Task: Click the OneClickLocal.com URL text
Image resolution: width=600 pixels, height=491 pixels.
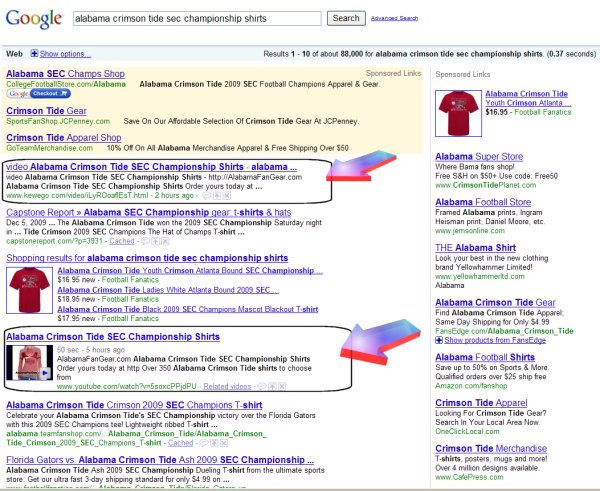Action: [467, 431]
